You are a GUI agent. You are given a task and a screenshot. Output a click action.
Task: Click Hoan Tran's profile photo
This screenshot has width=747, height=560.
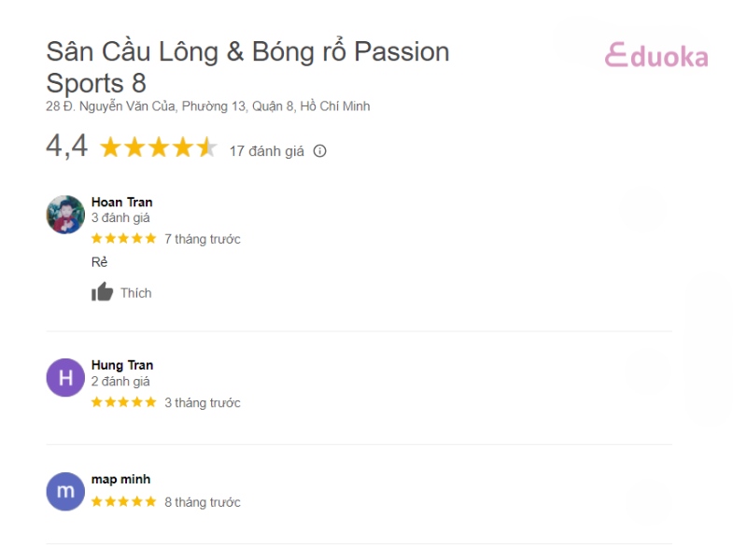coord(65,215)
